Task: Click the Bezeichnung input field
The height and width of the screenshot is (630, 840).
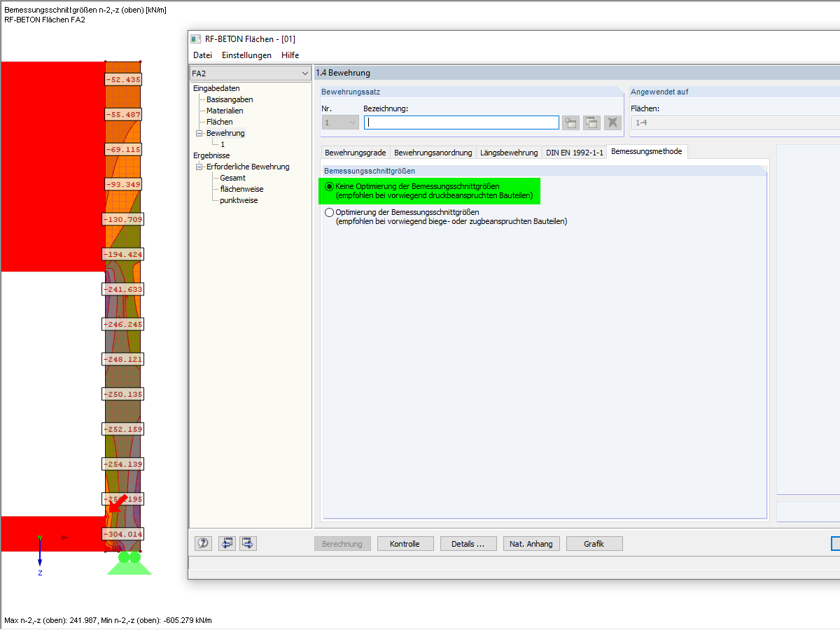Action: click(x=461, y=122)
